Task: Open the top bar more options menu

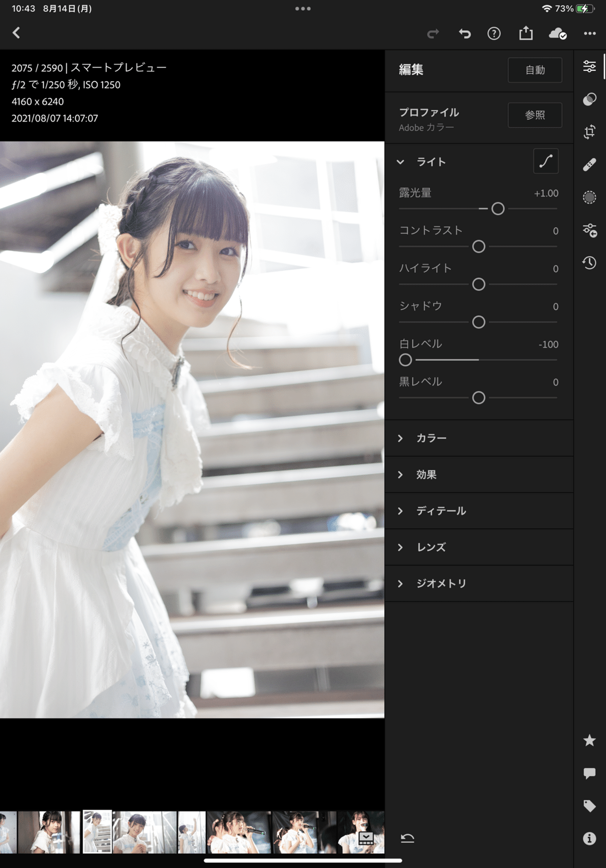Action: point(590,34)
